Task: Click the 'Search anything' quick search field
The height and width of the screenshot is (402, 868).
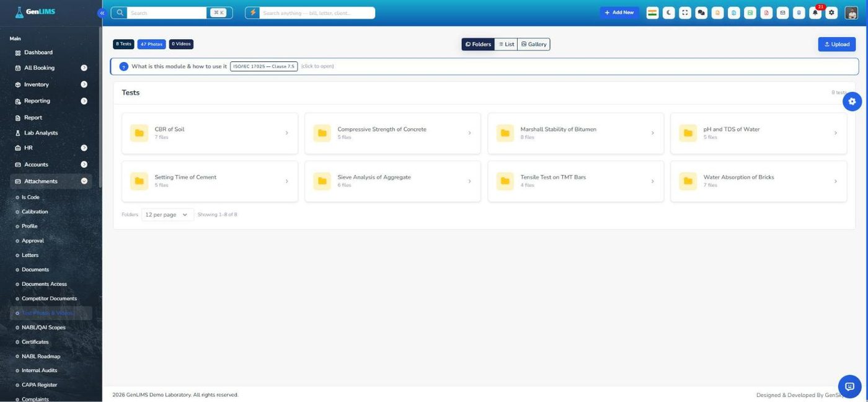Action: (317, 12)
